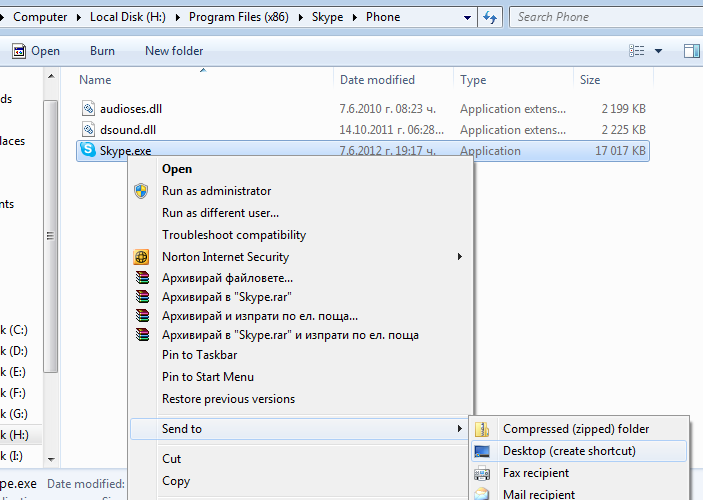Navigate to Skype folder in breadcrumb

(x=327, y=17)
